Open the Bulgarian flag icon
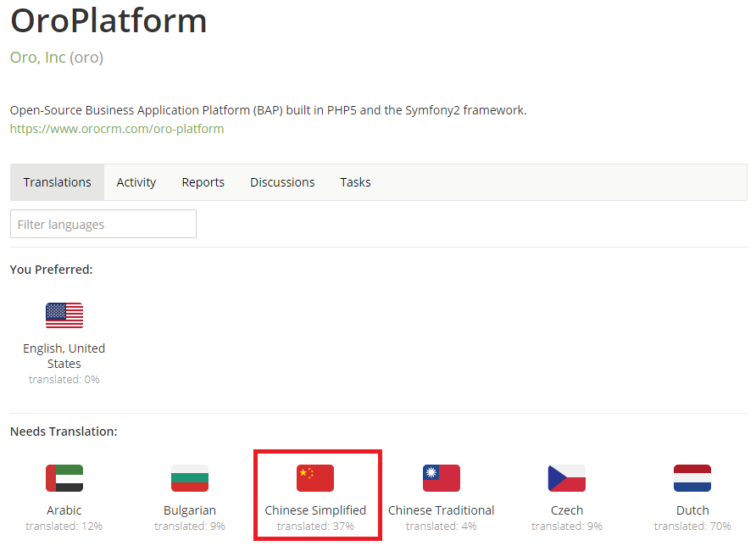 click(190, 478)
